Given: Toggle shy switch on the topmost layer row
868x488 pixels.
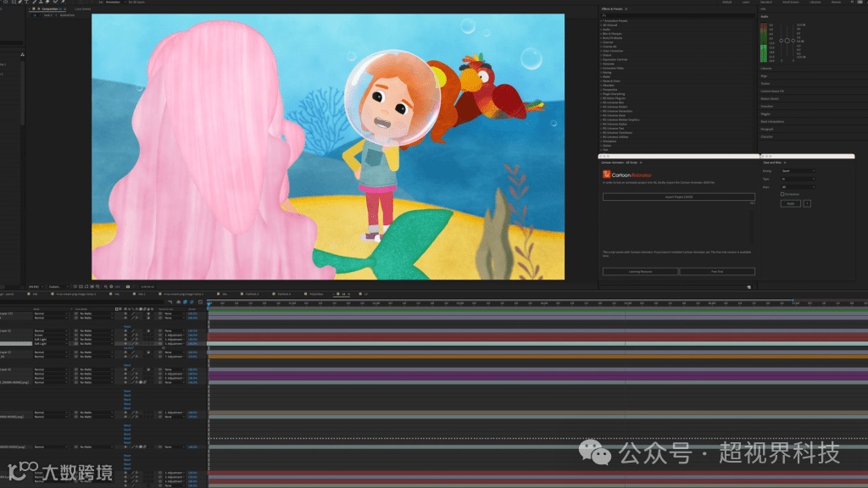Looking at the screenshot, I should [x=125, y=313].
